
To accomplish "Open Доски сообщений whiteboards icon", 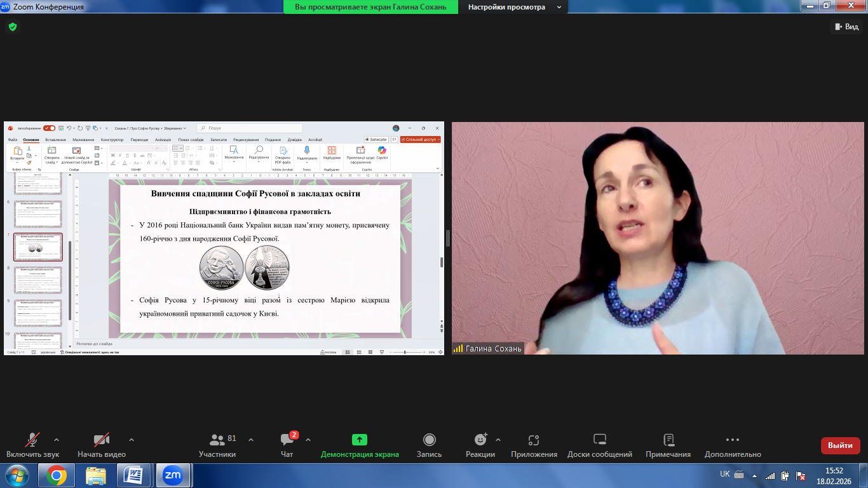I will 600,440.
